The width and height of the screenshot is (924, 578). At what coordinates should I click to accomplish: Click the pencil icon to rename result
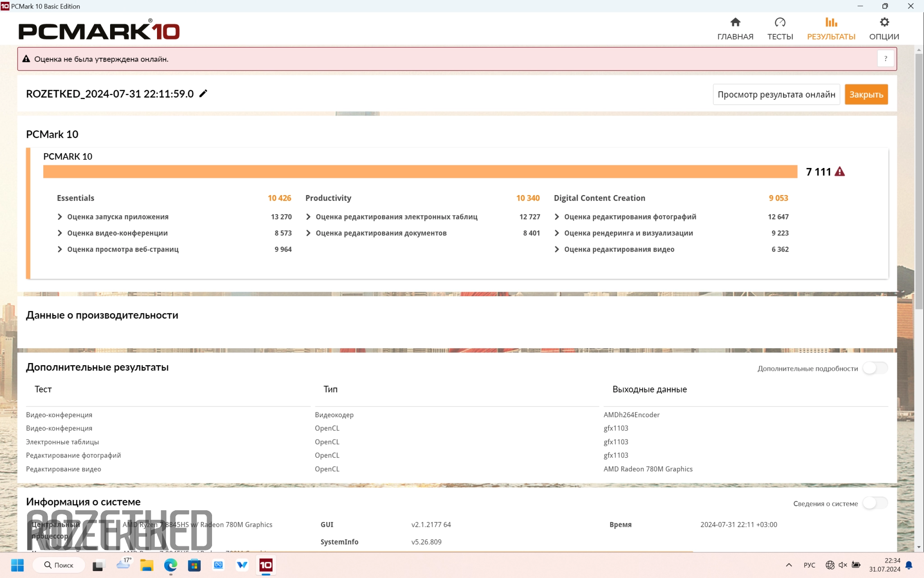tap(203, 93)
